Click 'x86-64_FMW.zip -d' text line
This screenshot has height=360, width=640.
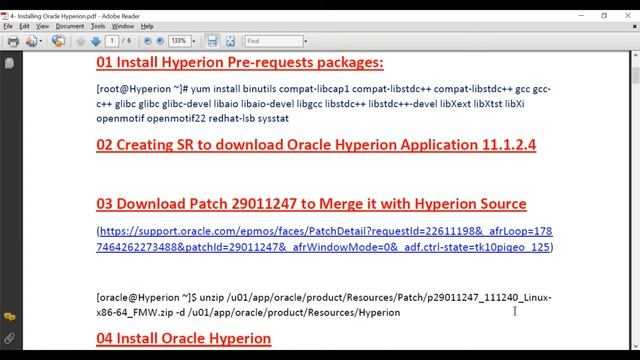tap(248, 313)
